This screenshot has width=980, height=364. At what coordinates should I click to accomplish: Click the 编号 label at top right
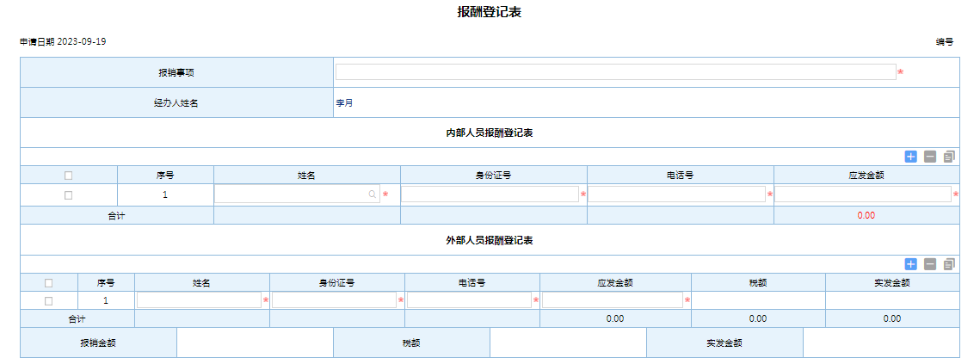click(x=945, y=42)
